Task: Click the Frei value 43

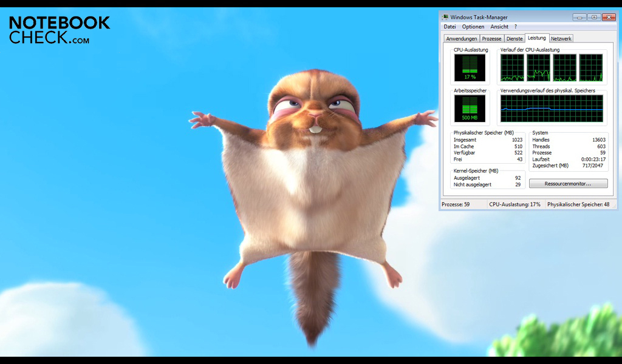Action: 520,159
